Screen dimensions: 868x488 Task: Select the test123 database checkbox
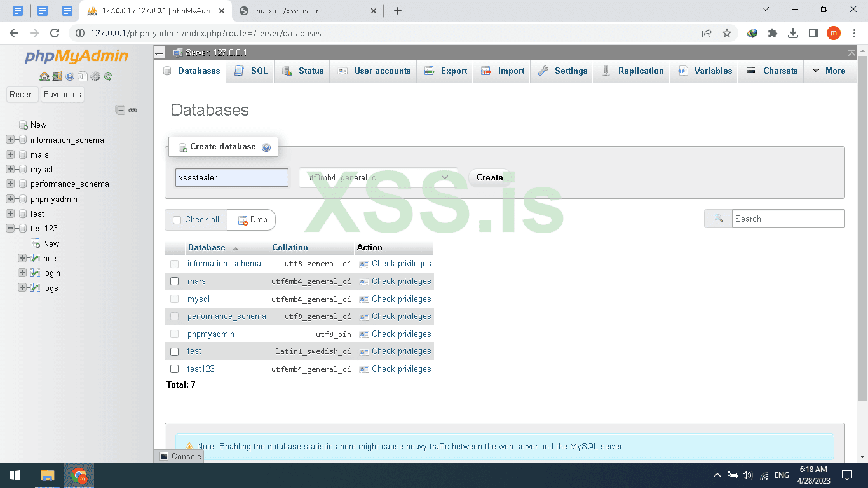(175, 369)
